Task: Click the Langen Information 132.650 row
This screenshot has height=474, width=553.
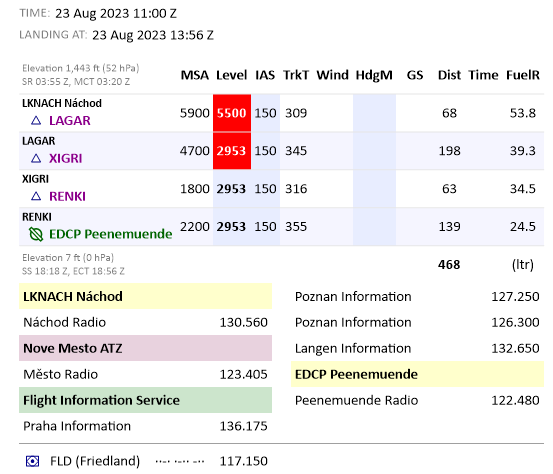Action: click(417, 348)
